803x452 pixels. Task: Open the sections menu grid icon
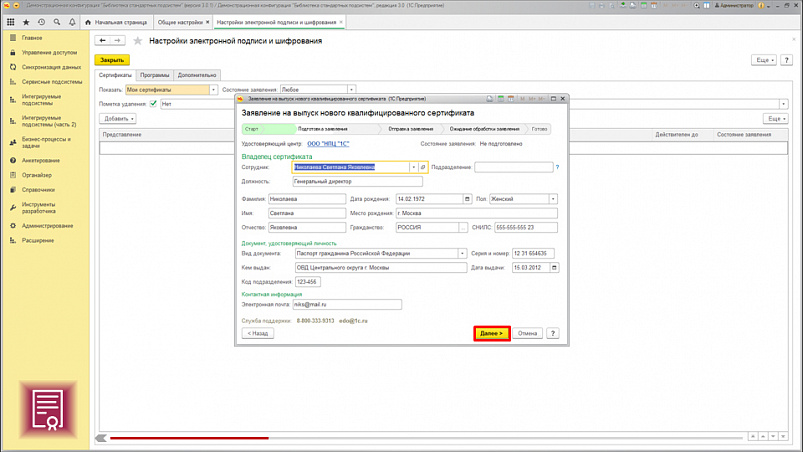[11, 22]
